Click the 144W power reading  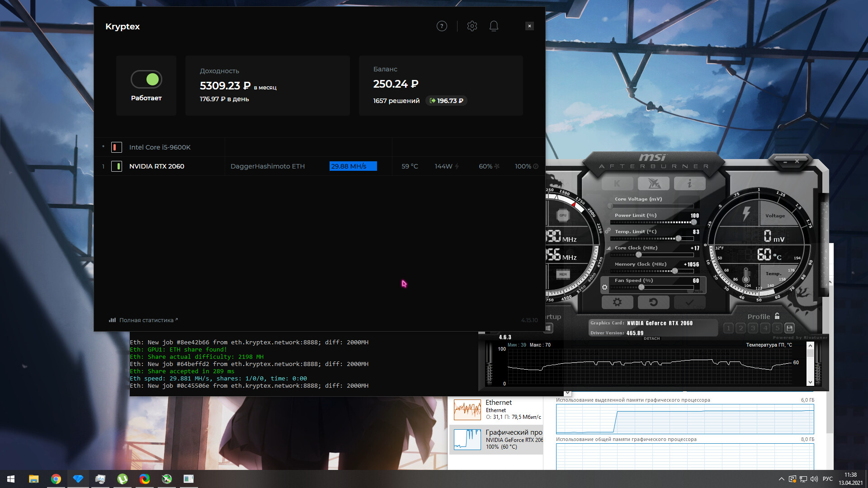tap(443, 166)
